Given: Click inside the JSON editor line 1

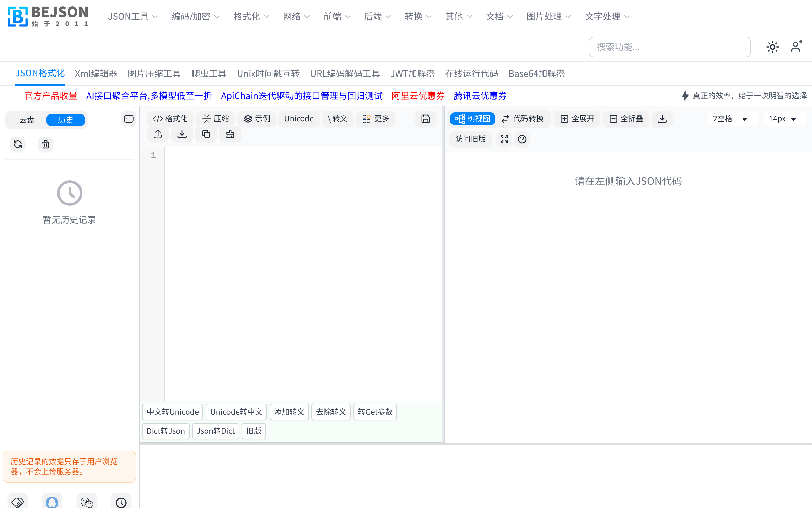Looking at the screenshot, I should coord(303,155).
